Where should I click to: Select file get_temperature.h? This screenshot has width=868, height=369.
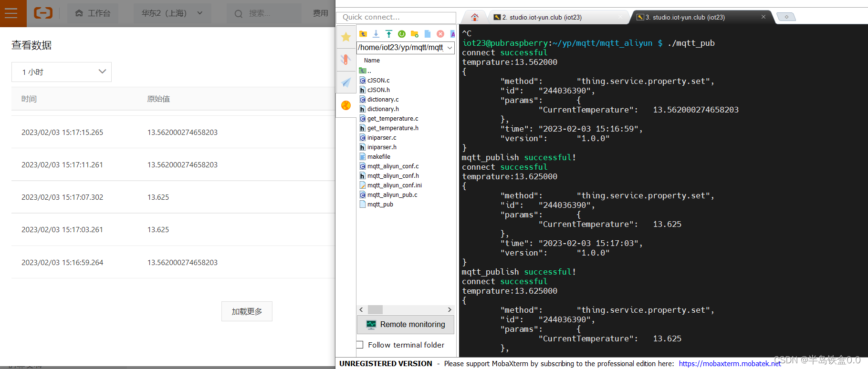(x=389, y=128)
